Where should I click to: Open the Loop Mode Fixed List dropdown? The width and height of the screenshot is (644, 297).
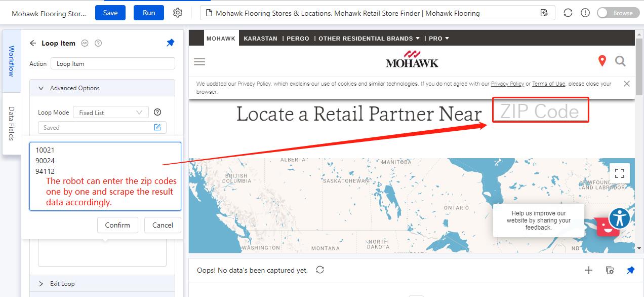111,113
